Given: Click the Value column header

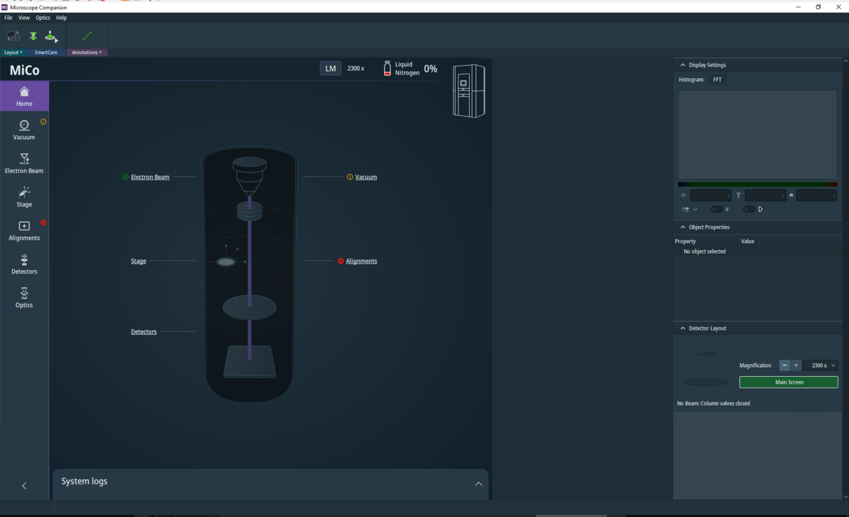Looking at the screenshot, I should click(x=748, y=241).
